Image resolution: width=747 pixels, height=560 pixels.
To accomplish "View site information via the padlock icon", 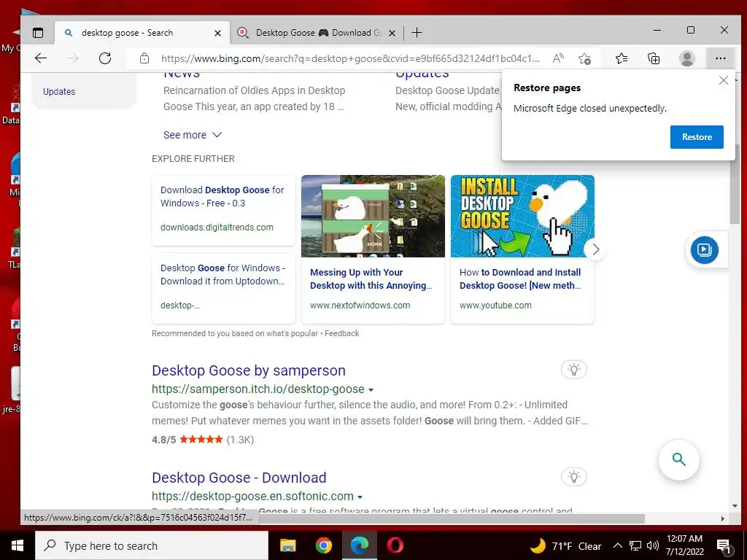I will (x=144, y=58).
